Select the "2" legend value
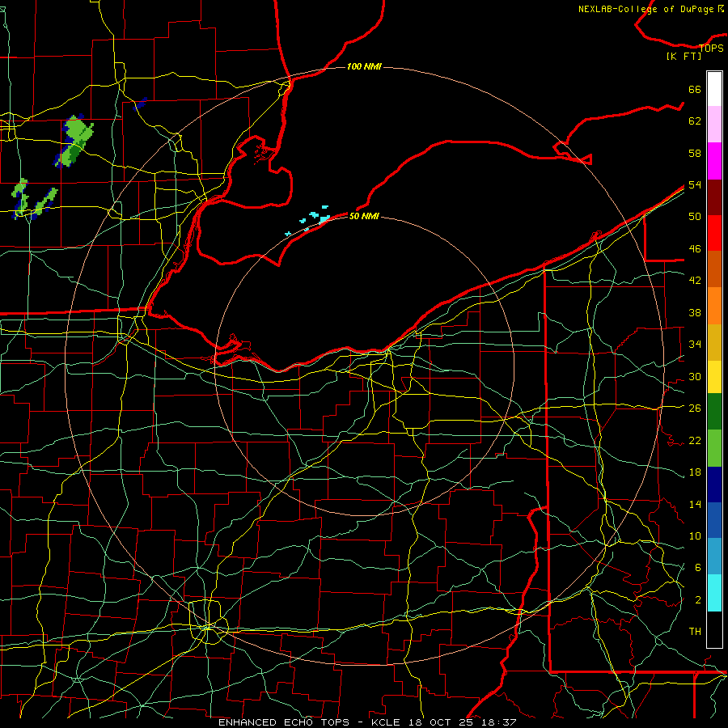The width and height of the screenshot is (728, 728). [x=698, y=600]
